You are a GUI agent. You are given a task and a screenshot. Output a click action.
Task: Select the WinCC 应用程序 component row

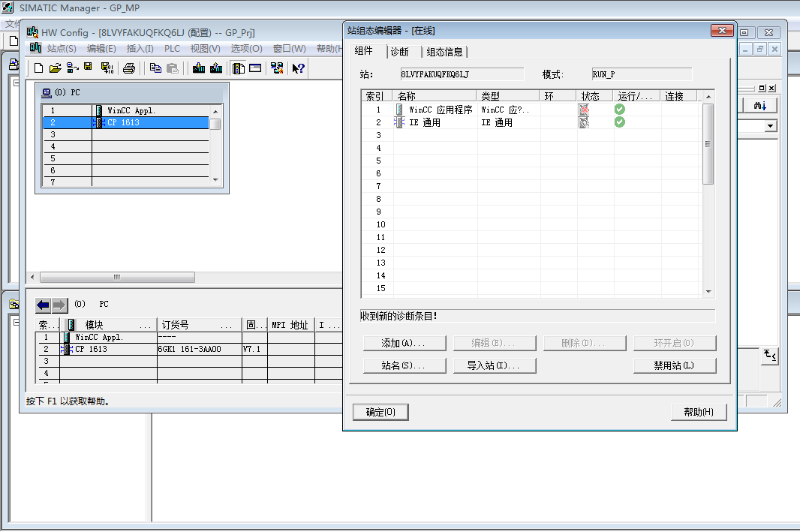[531, 109]
